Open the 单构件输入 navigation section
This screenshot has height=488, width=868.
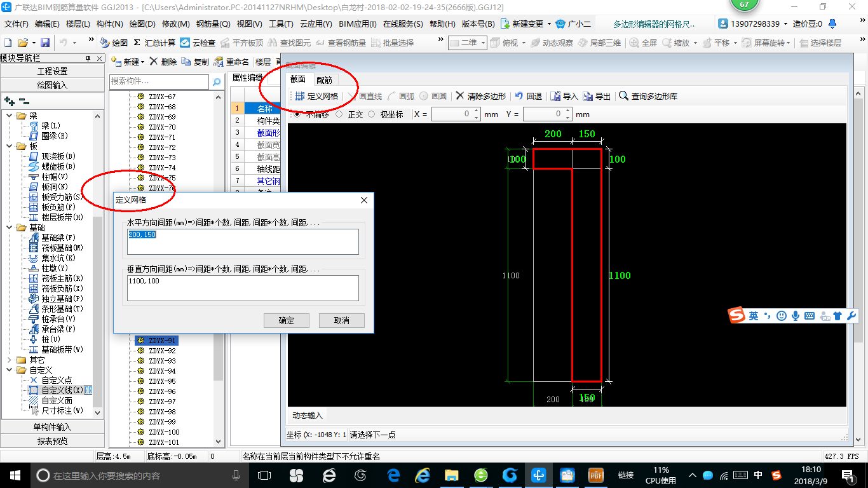click(52, 427)
